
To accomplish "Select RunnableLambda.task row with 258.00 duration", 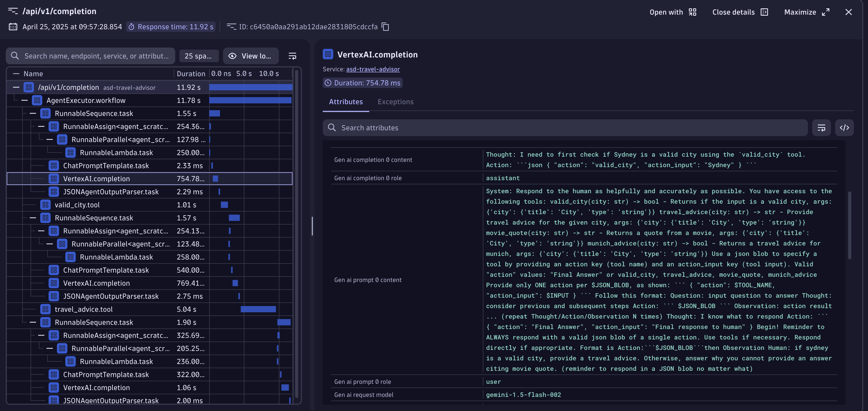I will coord(149,257).
